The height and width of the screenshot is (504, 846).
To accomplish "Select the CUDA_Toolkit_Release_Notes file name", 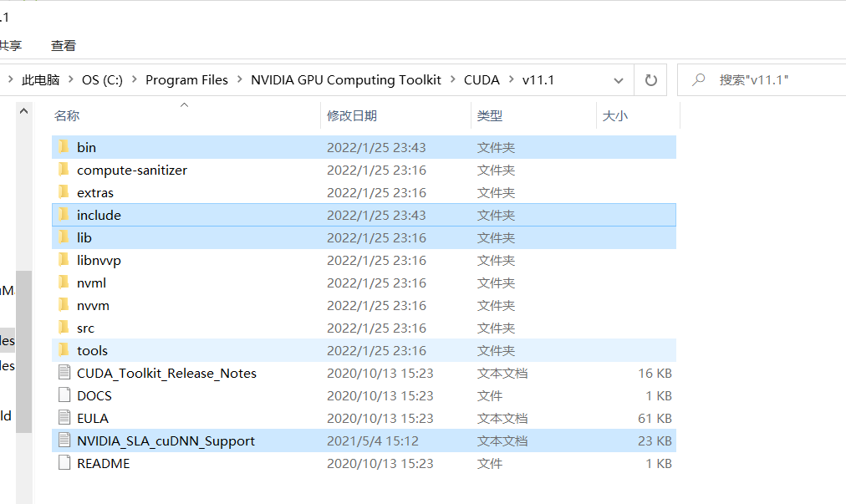I will pyautogui.click(x=166, y=374).
